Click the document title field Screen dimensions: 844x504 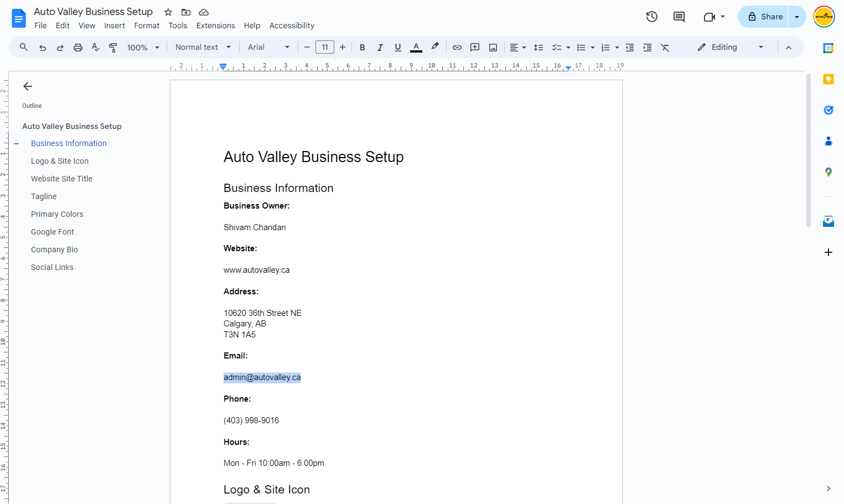click(x=94, y=12)
